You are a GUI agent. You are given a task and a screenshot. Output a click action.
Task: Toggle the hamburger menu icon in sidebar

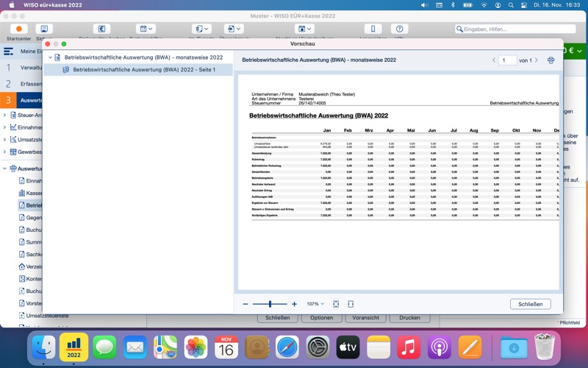pos(9,52)
